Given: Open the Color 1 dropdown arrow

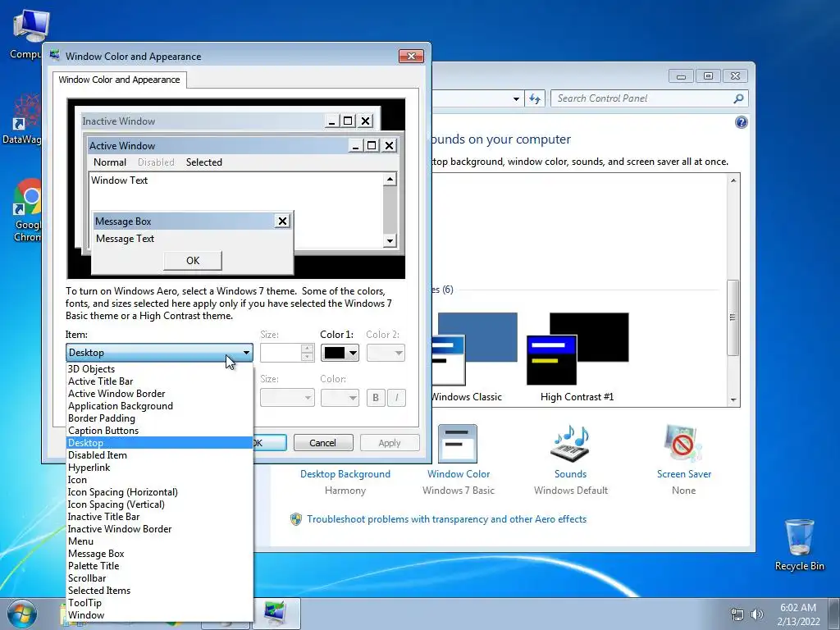Looking at the screenshot, I should [x=353, y=353].
